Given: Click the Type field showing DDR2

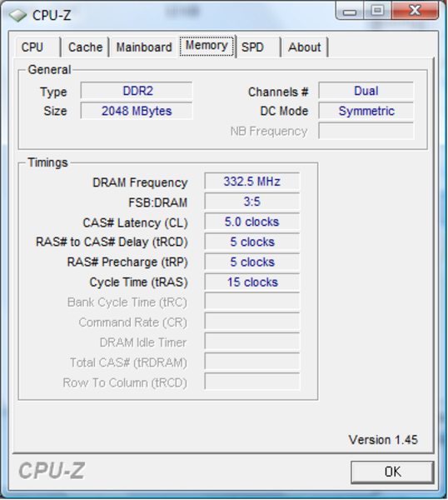Looking at the screenshot, I should pyautogui.click(x=137, y=91).
